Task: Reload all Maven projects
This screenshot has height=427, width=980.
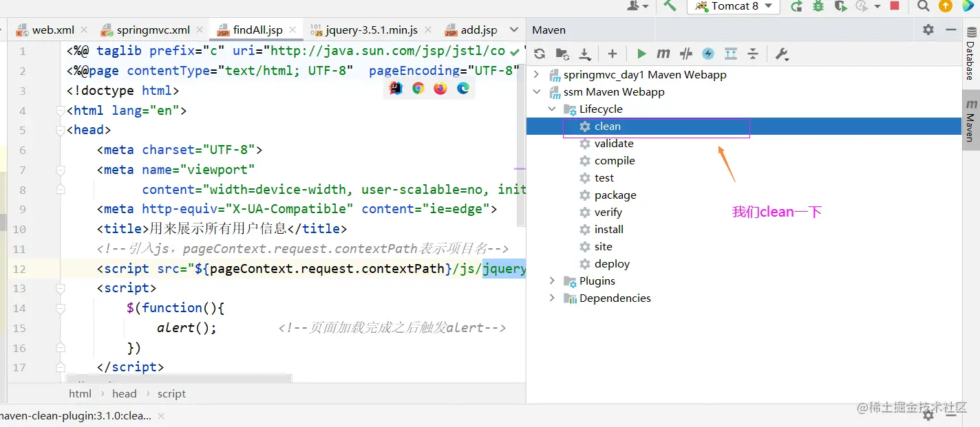Action: coord(540,54)
